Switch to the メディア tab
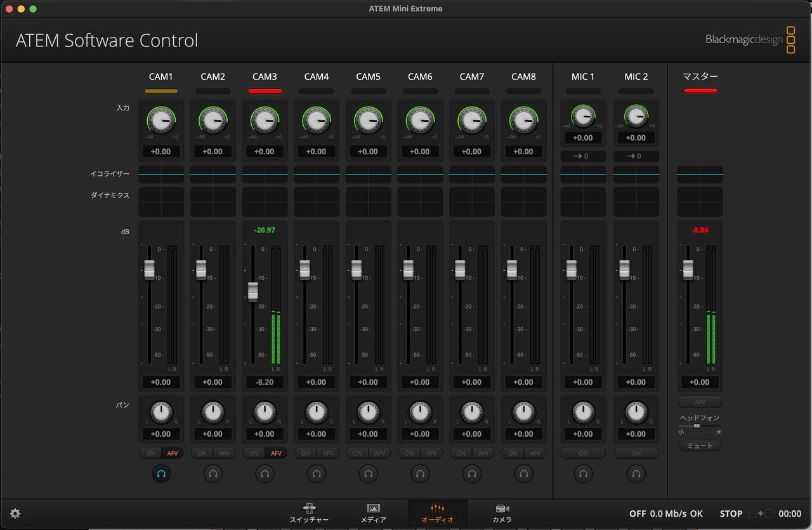 [374, 513]
